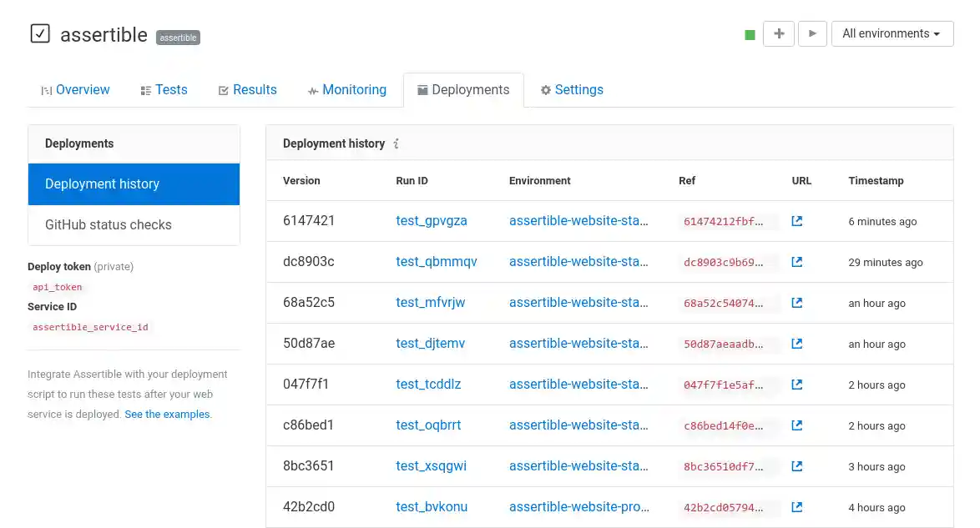Click version 6147421 cell

(309, 221)
